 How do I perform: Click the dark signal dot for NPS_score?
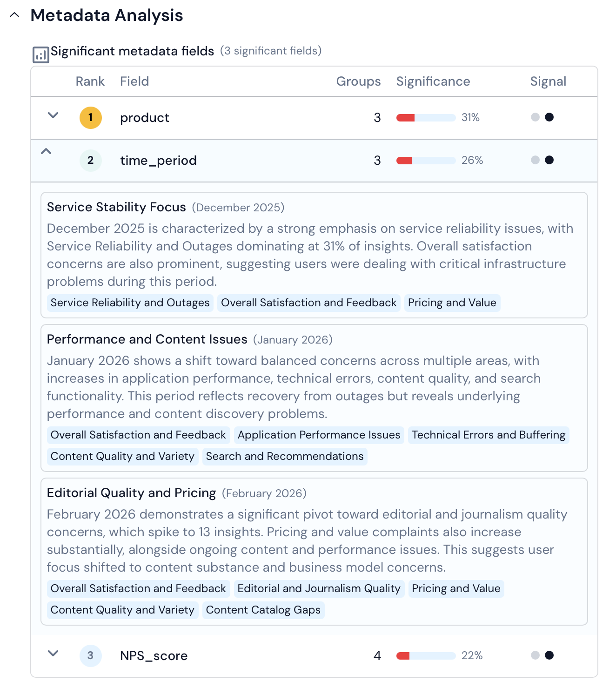point(549,655)
